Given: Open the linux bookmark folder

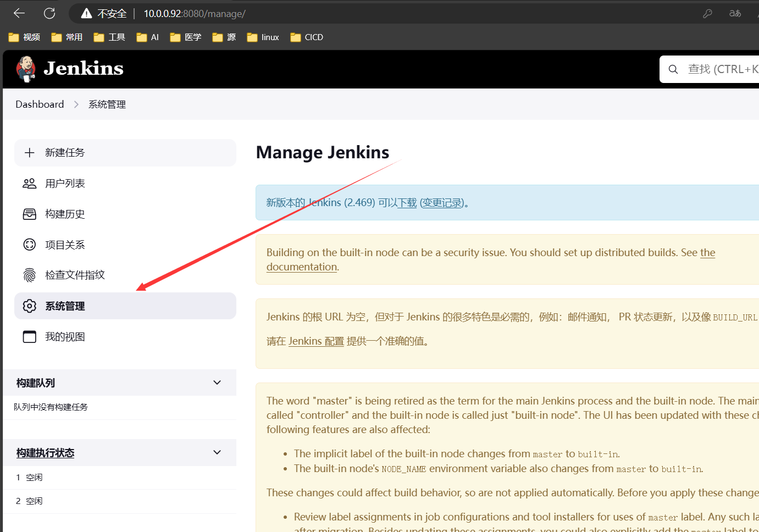Looking at the screenshot, I should (x=263, y=37).
